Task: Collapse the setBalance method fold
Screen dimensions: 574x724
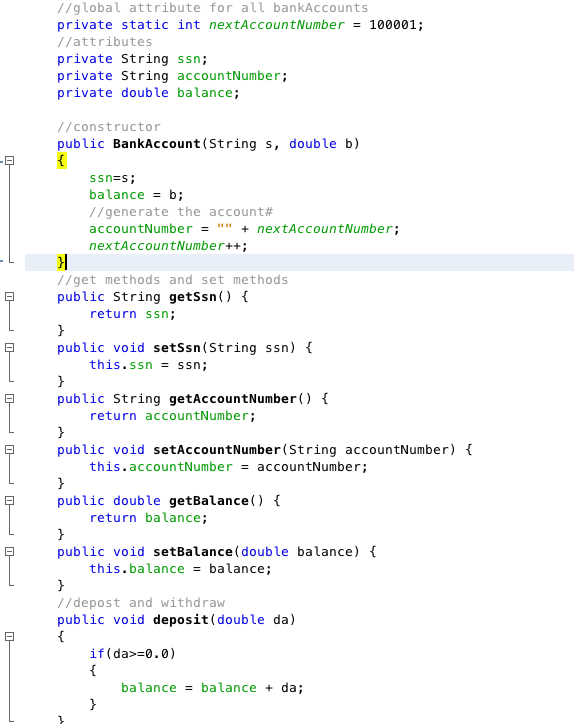Action: click(9, 552)
